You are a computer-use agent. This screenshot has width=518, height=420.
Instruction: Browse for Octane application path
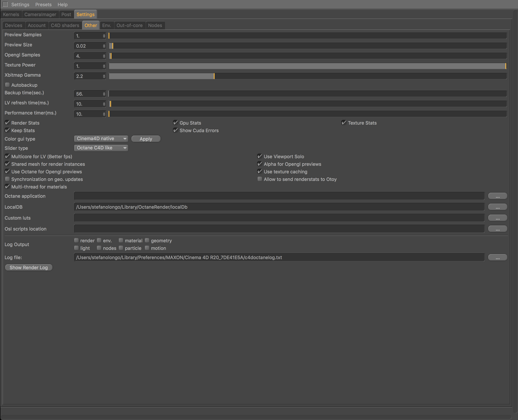pos(497,196)
